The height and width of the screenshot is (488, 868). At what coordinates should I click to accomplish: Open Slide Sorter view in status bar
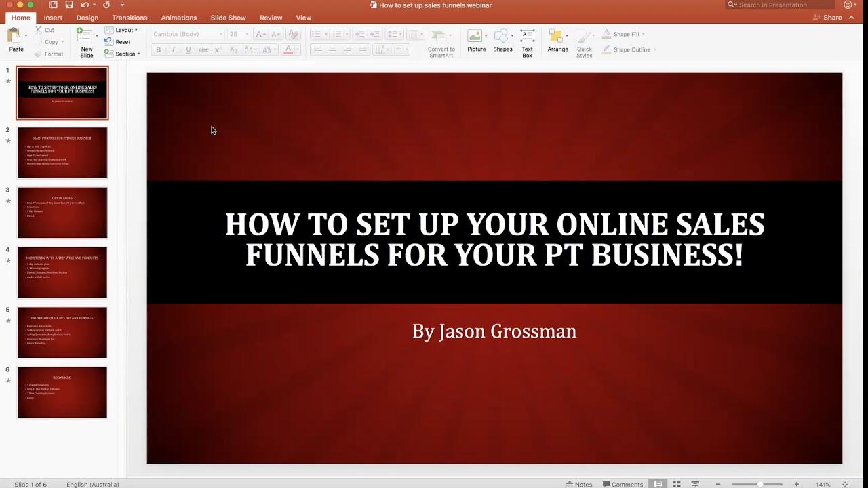point(676,484)
